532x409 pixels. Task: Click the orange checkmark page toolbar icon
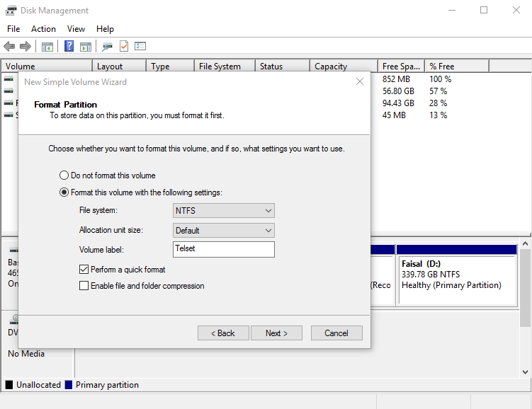point(124,47)
